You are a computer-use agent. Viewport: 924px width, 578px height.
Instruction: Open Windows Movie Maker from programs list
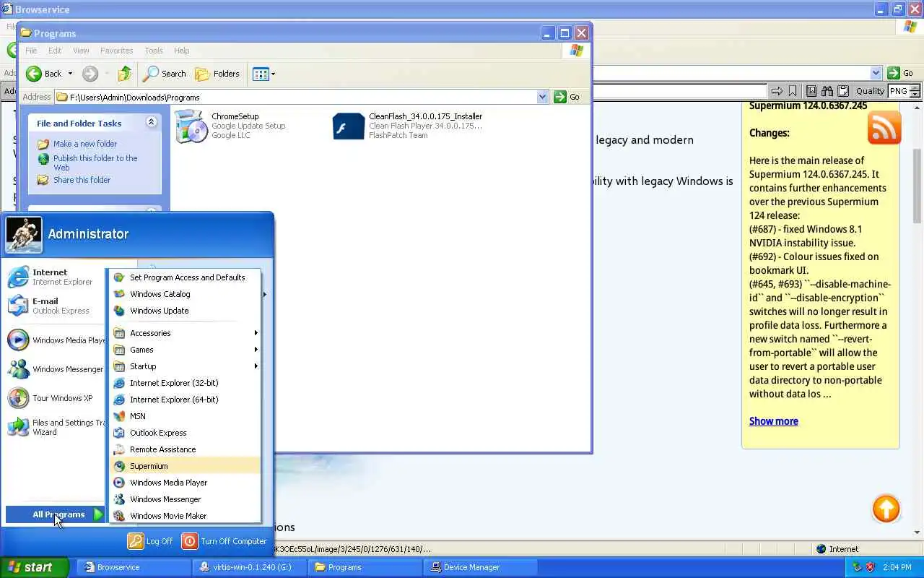[184, 516]
